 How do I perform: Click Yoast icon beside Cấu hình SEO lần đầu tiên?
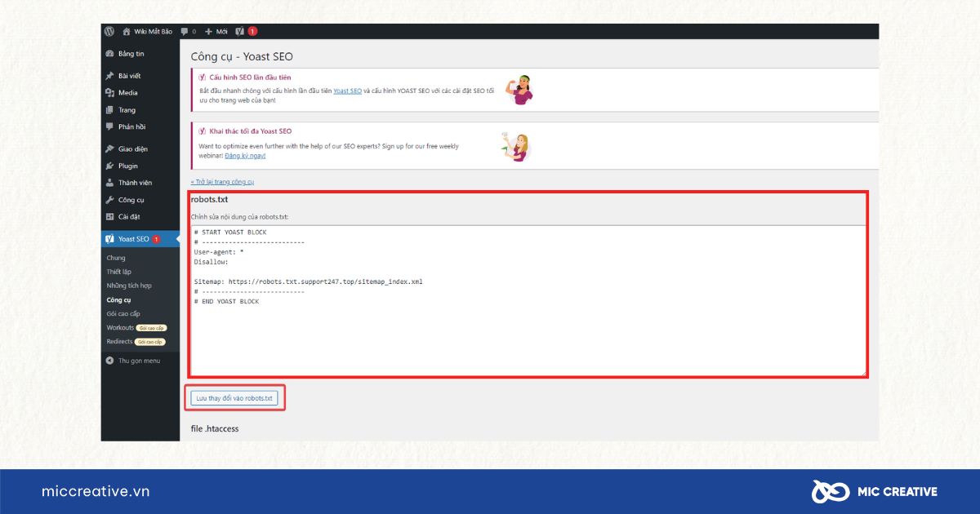tap(202, 78)
